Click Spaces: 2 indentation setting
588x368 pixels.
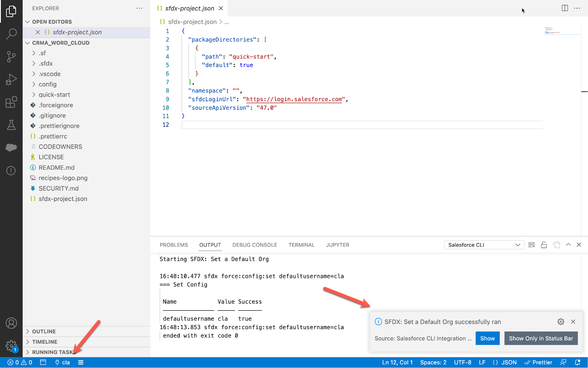click(433, 362)
